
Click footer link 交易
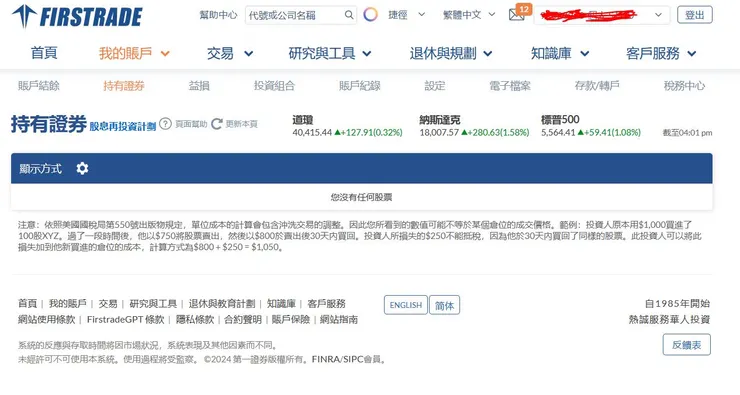click(108, 303)
